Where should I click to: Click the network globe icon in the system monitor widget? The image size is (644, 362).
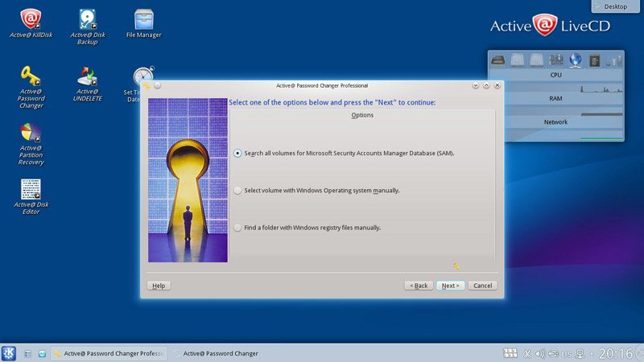(576, 60)
